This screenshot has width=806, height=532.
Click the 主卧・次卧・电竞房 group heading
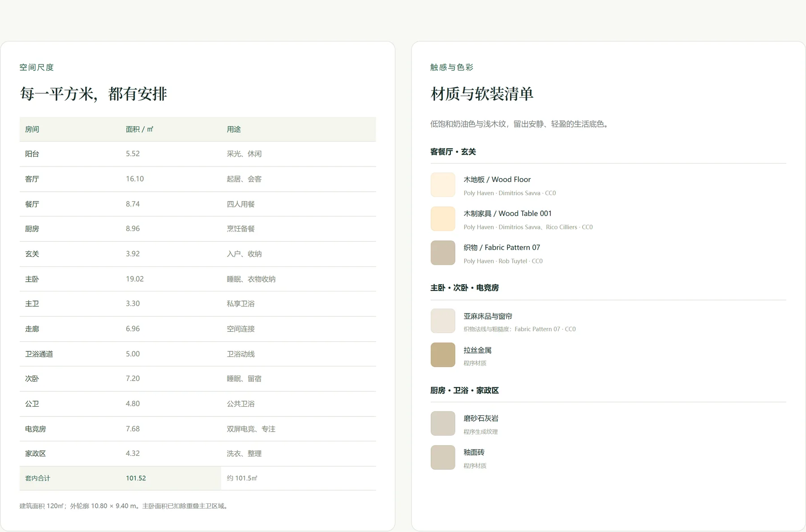[464, 288]
